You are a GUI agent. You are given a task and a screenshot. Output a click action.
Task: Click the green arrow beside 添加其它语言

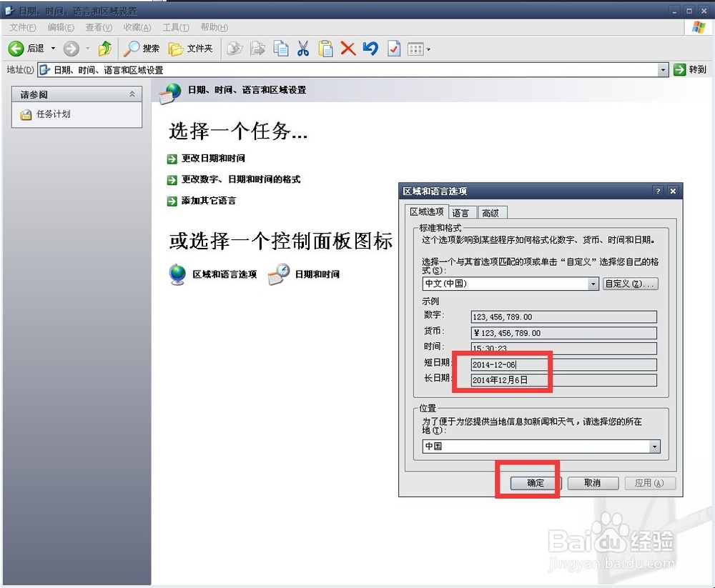[172, 201]
